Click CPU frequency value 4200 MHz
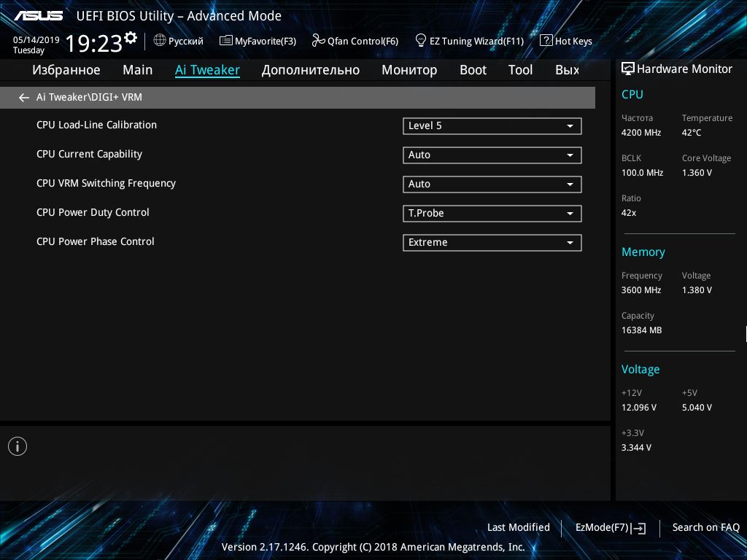This screenshot has width=747, height=560. [641, 133]
